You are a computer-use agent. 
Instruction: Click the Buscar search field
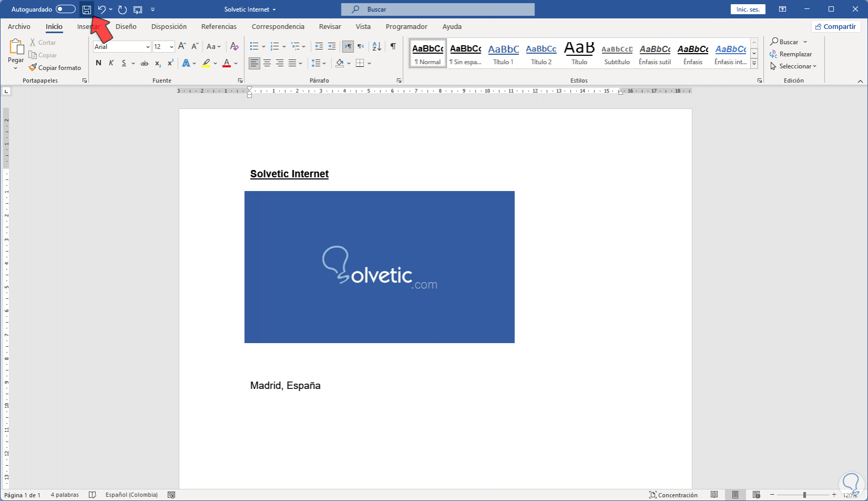438,9
